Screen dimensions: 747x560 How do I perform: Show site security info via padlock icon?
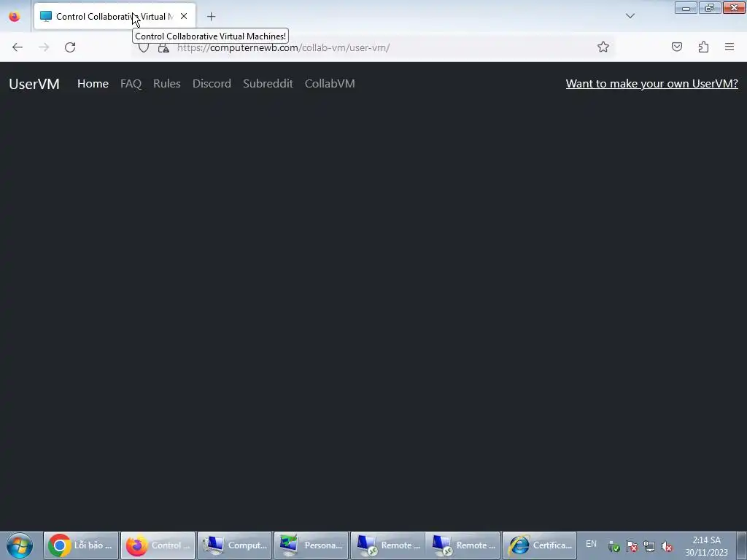(163, 47)
